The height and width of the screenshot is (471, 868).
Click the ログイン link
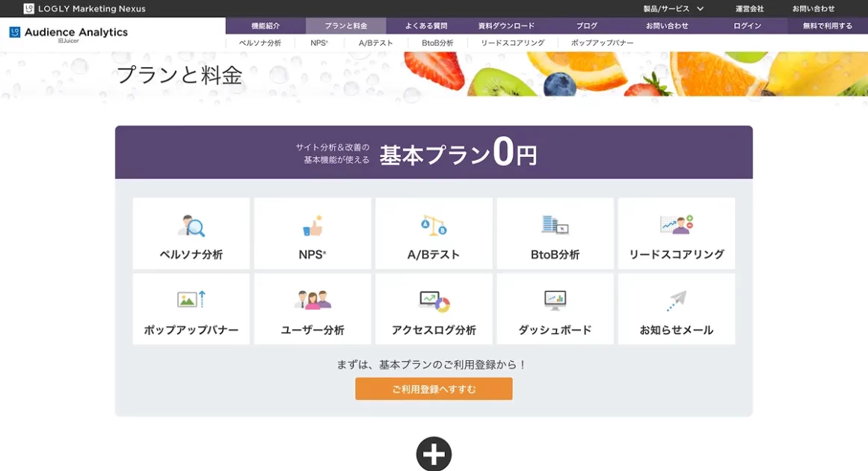tap(747, 26)
